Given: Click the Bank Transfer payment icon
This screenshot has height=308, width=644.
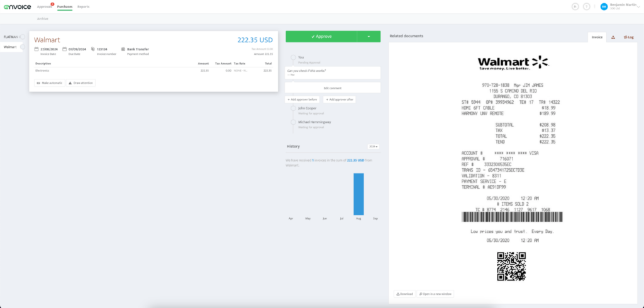Looking at the screenshot, I should (123, 49).
